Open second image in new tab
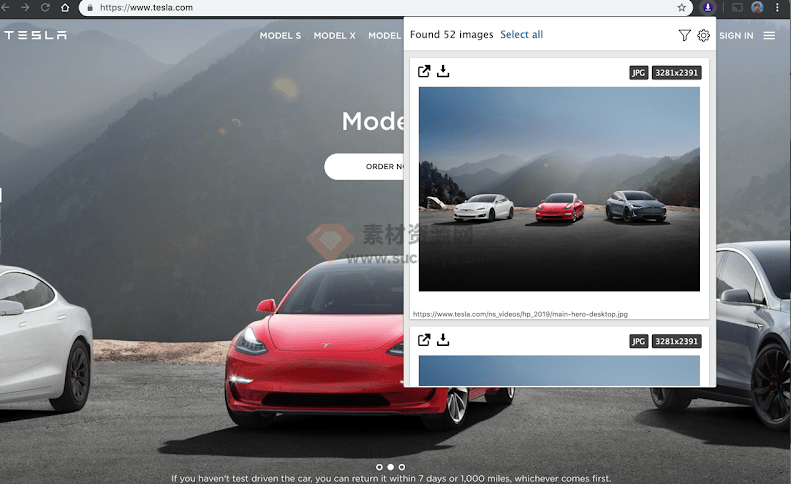The image size is (791, 484). [424, 341]
